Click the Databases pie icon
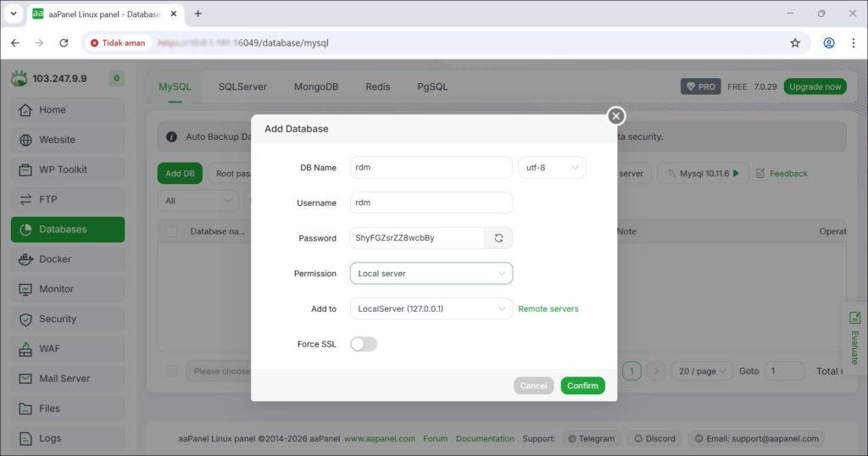 click(x=25, y=230)
